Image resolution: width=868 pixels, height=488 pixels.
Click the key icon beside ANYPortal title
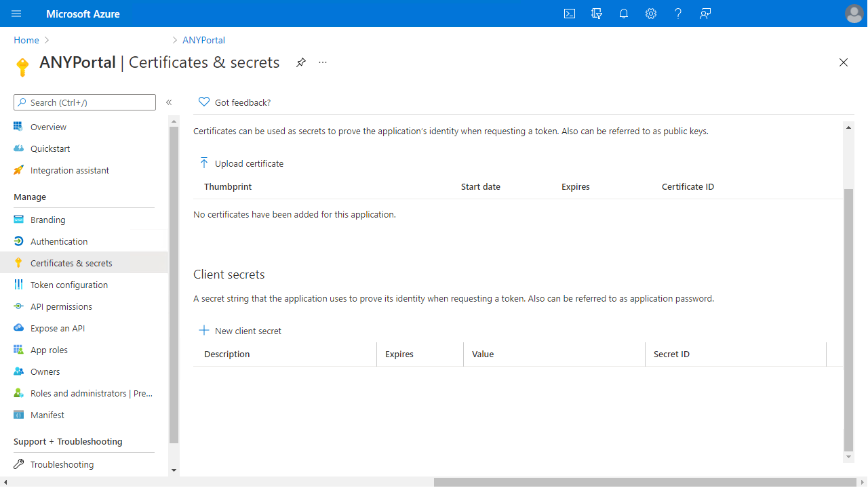click(x=22, y=66)
